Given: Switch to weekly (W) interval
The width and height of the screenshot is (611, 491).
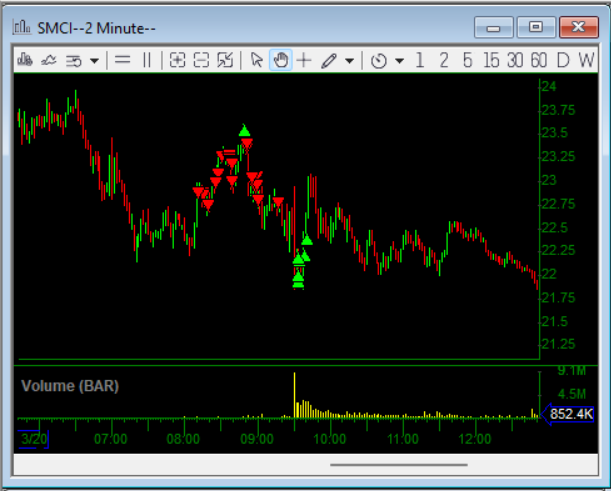Looking at the screenshot, I should click(x=586, y=60).
